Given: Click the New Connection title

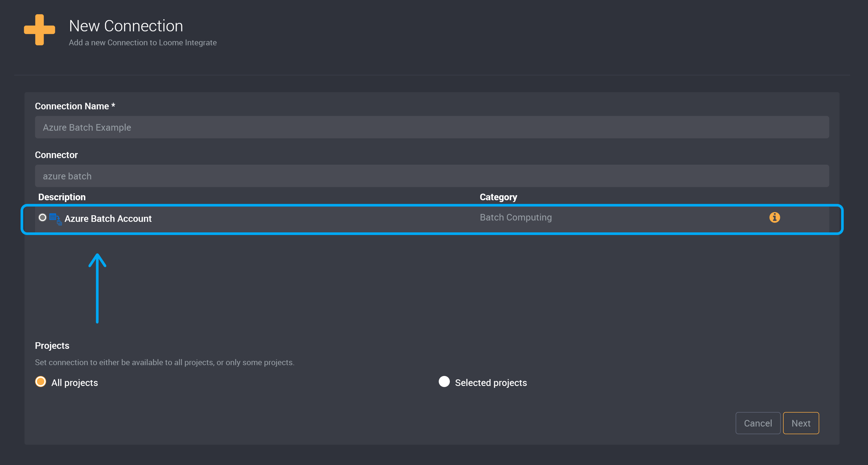Looking at the screenshot, I should (126, 26).
